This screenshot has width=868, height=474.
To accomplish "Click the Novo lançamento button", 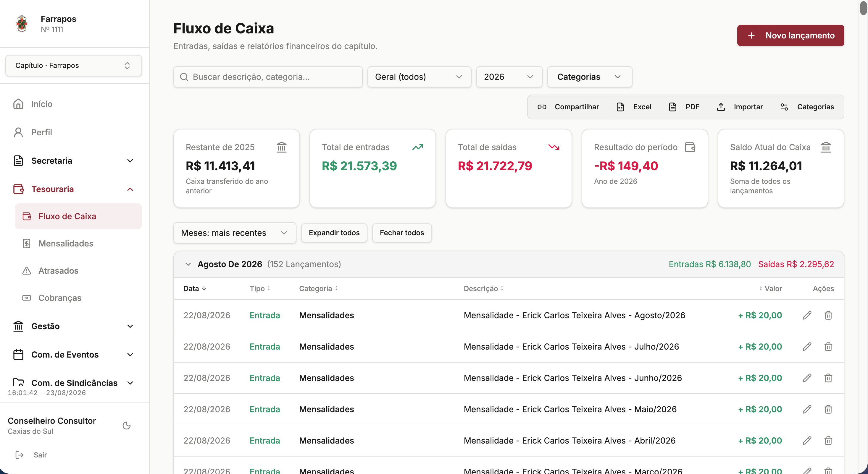I will point(790,35).
